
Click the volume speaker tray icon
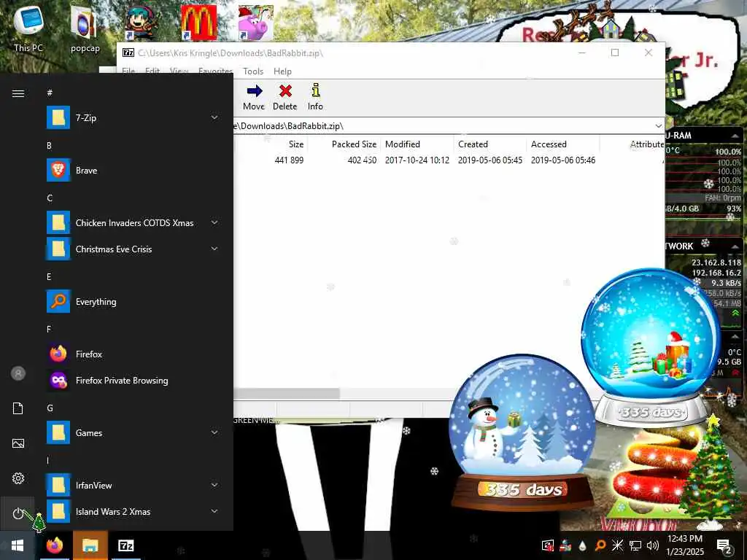click(653, 545)
